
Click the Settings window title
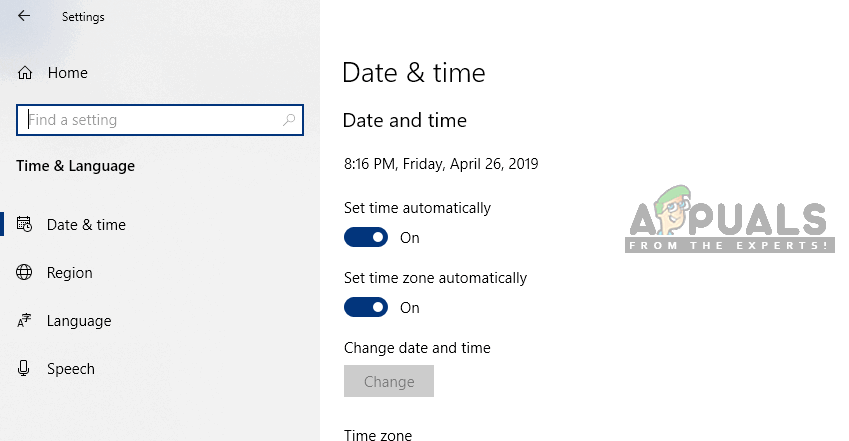point(83,17)
